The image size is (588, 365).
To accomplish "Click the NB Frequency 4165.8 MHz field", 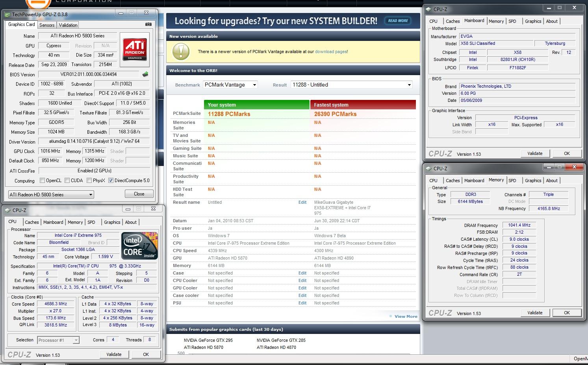I will tap(548, 208).
